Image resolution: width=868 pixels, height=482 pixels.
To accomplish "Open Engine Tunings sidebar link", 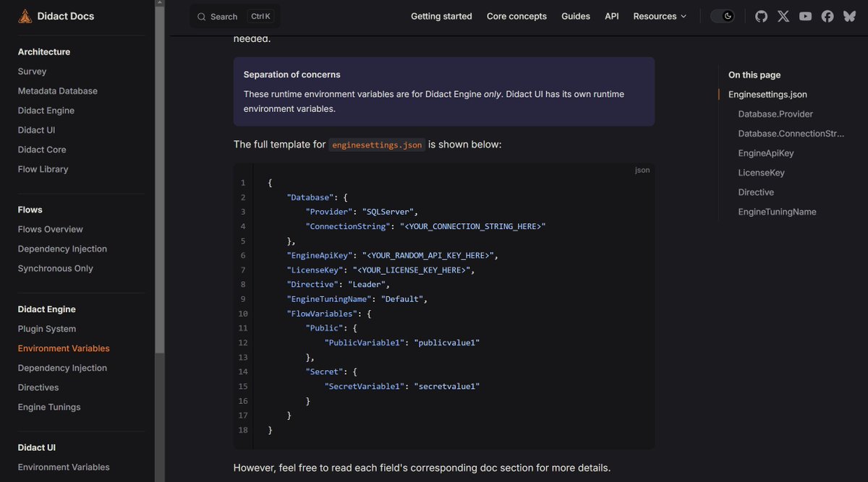I will pyautogui.click(x=49, y=407).
